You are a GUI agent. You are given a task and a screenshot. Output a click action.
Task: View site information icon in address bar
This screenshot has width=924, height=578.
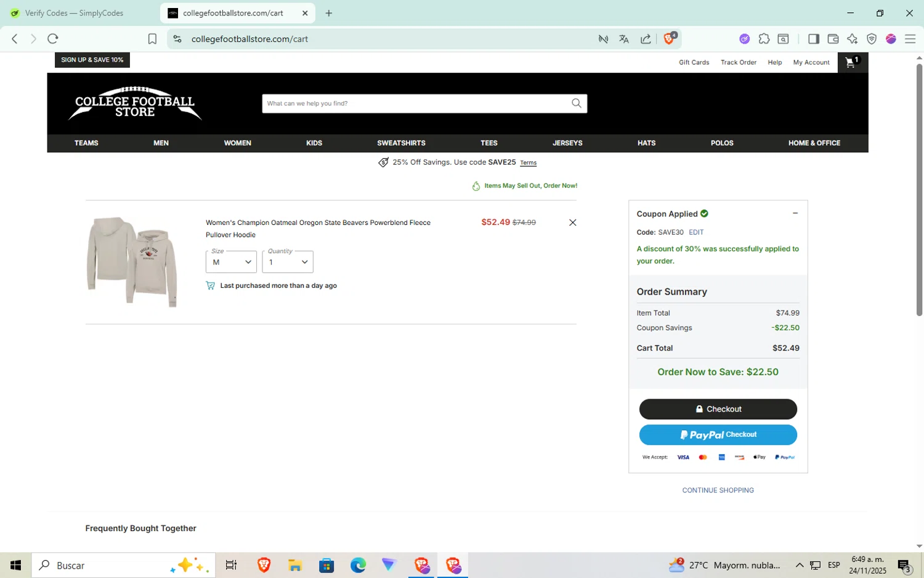177,39
